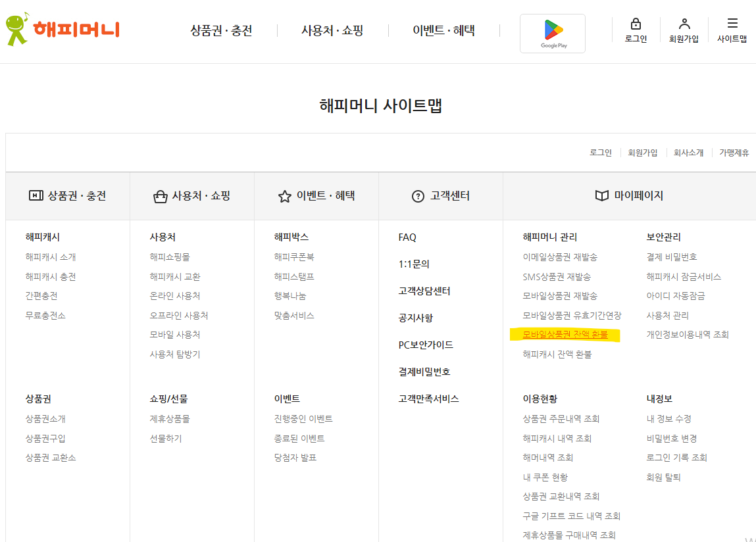Viewport: 756px width, 542px height.
Task: View 종료된 이벤트
Action: point(299,438)
